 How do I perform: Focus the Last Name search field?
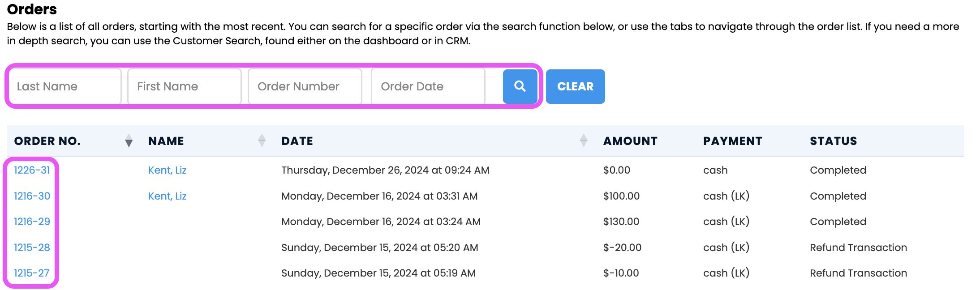[x=65, y=86]
